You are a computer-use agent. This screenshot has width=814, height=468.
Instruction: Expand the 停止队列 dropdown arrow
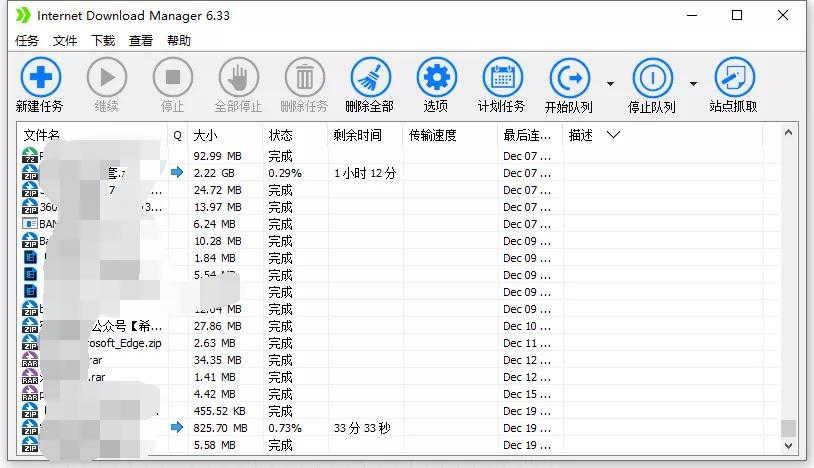click(x=693, y=84)
